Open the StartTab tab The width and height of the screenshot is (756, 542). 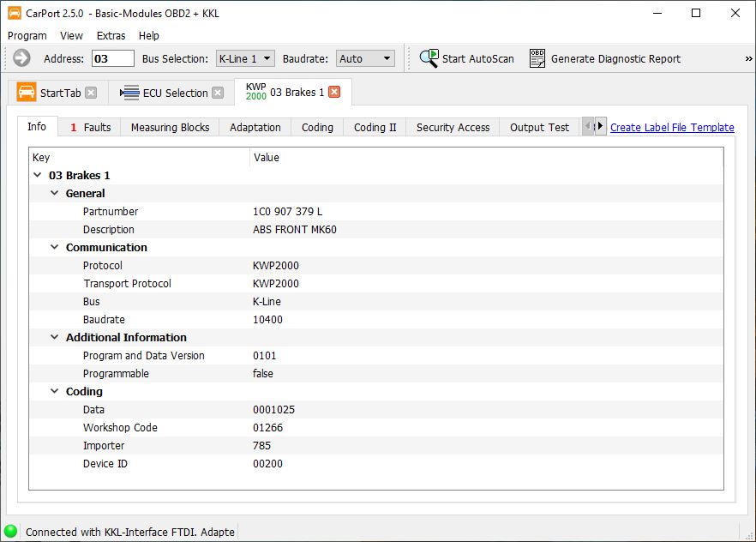(60, 93)
